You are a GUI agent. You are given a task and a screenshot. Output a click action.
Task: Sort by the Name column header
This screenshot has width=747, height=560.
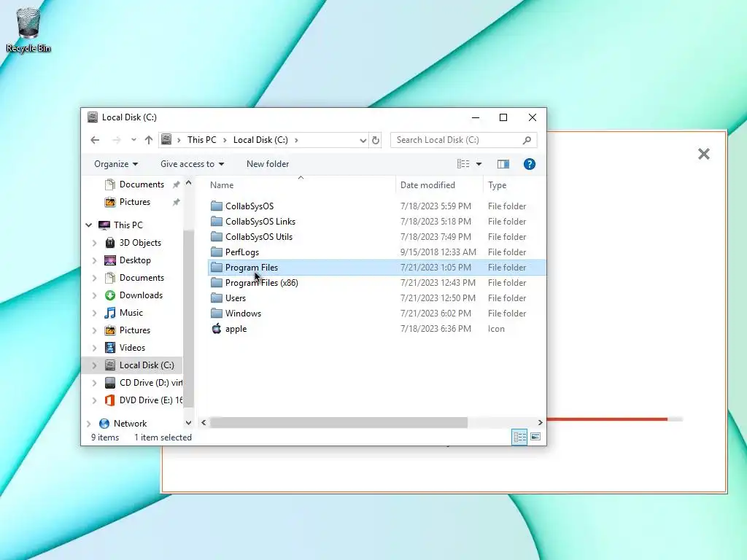pyautogui.click(x=222, y=185)
